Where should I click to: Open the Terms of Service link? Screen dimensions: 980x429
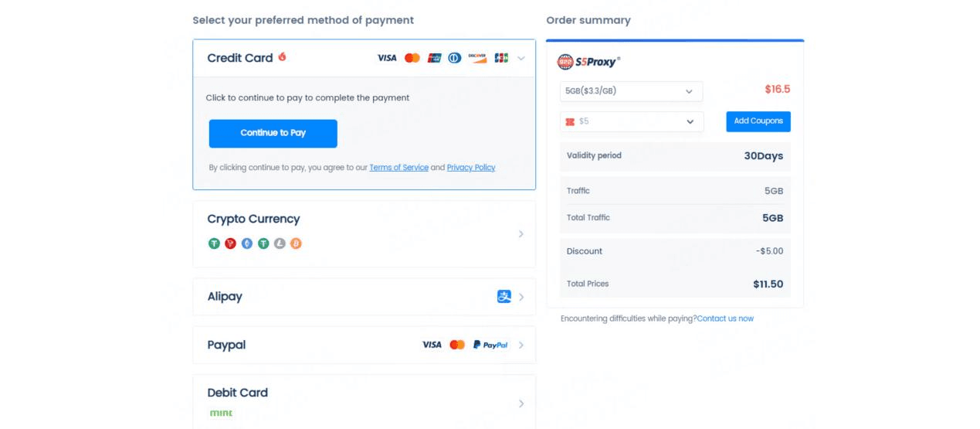coord(398,168)
